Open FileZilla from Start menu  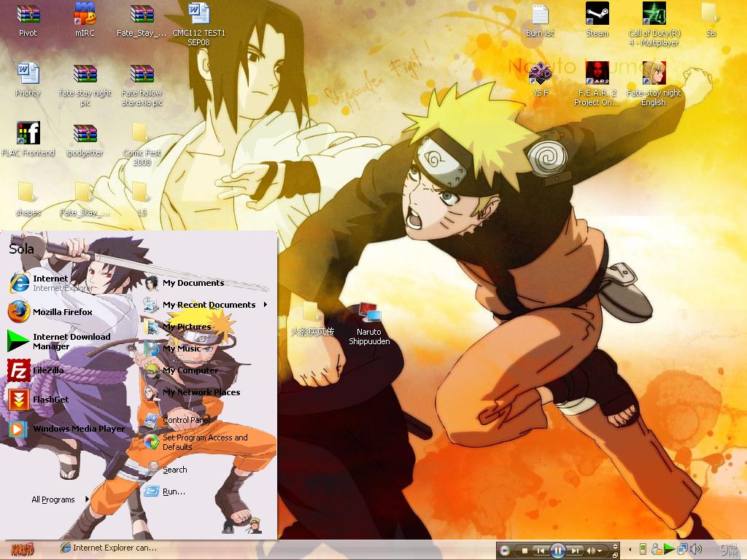click(x=36, y=370)
